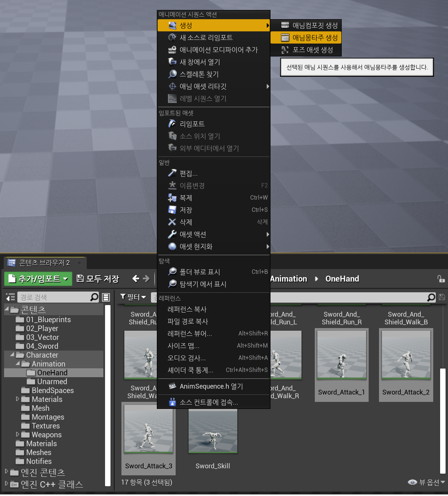
Task: Collapse the 콘텐츠 root folder
Action: coord(7,308)
